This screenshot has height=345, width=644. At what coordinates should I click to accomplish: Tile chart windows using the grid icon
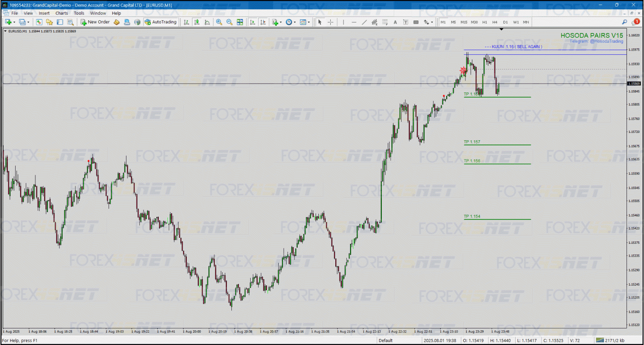[x=240, y=22]
